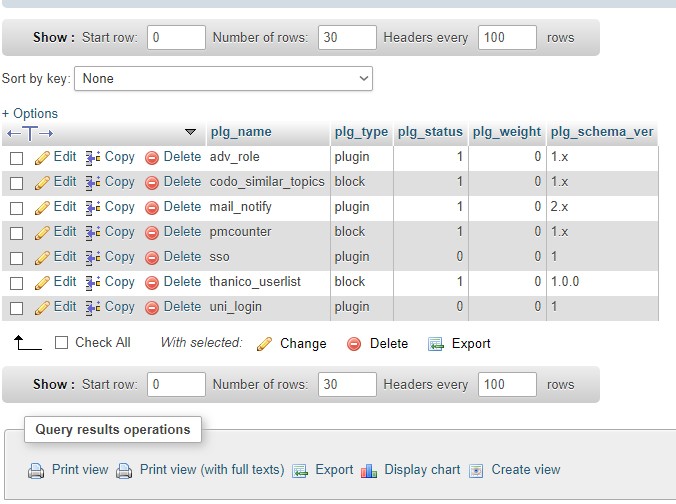Click Export for selected rows
This screenshot has width=676, height=504.
tap(459, 344)
